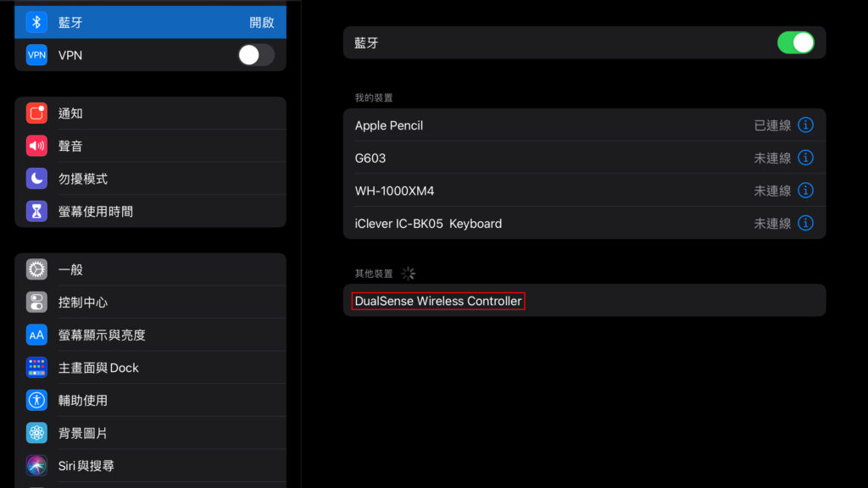
Task: Open the 一般 gear icon
Action: (x=36, y=269)
